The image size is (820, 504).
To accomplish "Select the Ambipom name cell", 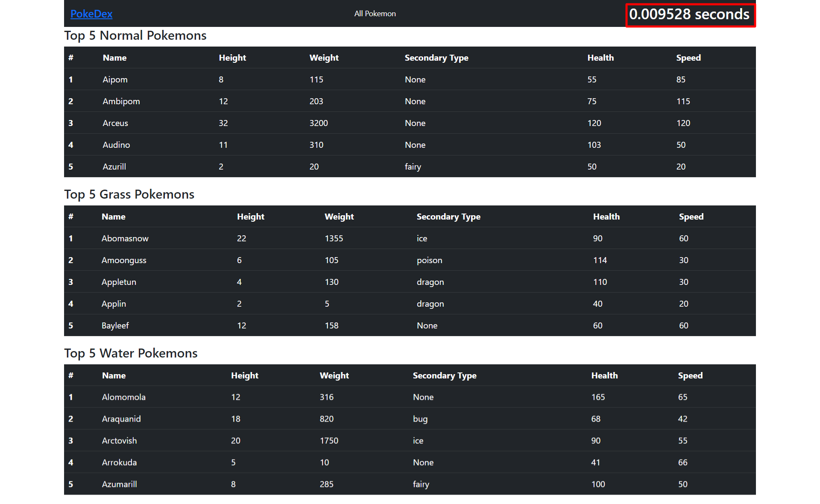I will (121, 101).
